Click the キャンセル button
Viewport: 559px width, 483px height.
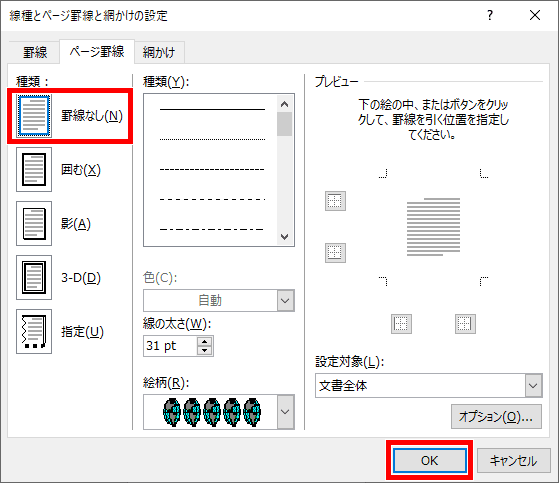tap(513, 461)
